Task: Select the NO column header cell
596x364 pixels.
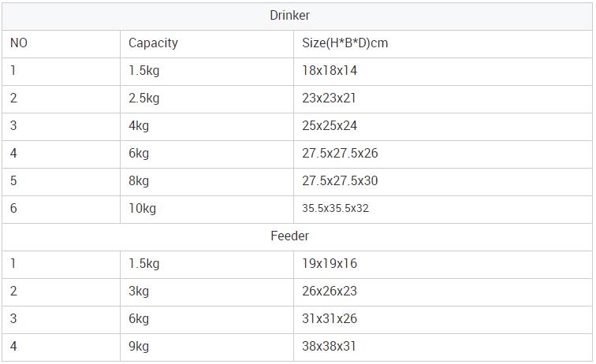Action: 19,43
